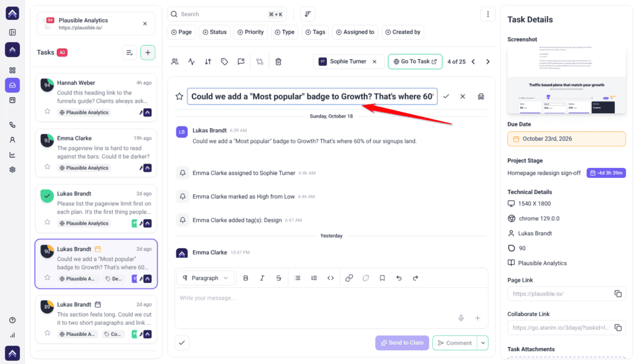
Task: Add a Created by filter
Action: [403, 32]
